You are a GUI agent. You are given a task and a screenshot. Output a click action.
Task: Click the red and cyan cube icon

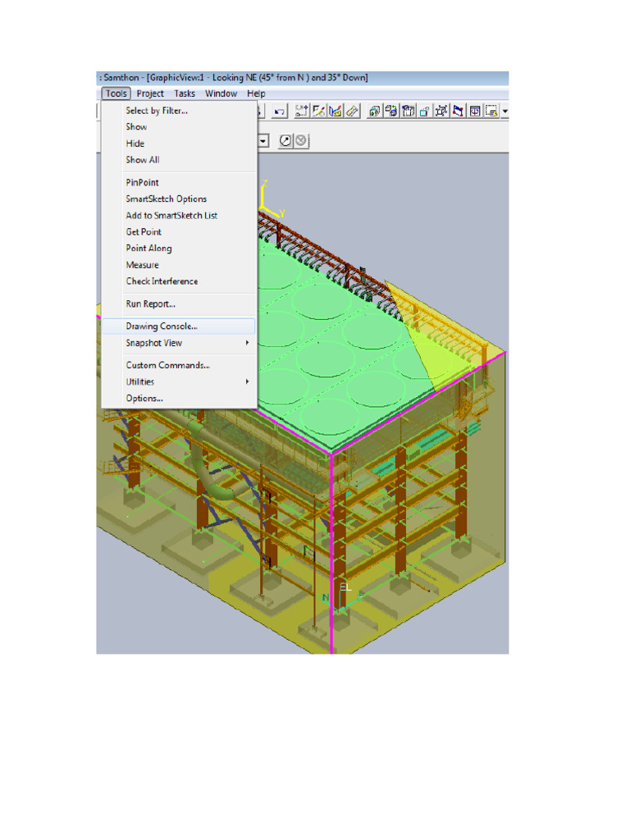pos(424,111)
